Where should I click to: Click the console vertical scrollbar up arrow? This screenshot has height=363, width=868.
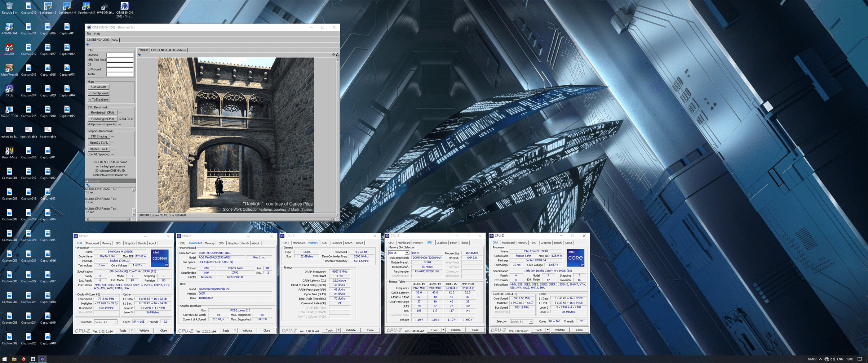point(134,190)
